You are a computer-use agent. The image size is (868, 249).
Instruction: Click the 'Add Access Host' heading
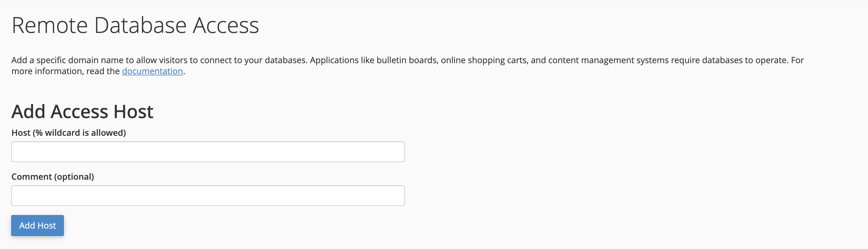[x=82, y=111]
